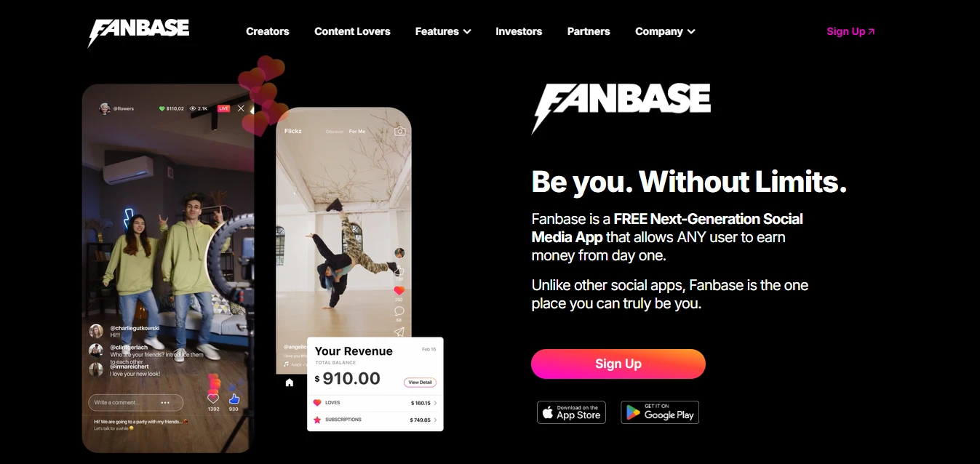980x464 pixels.
Task: Click the gradient Sign Up button
Action: click(618, 364)
